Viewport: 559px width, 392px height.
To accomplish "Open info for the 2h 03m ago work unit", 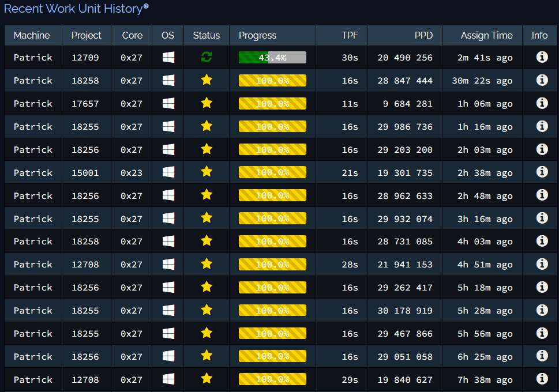I will click(542, 149).
